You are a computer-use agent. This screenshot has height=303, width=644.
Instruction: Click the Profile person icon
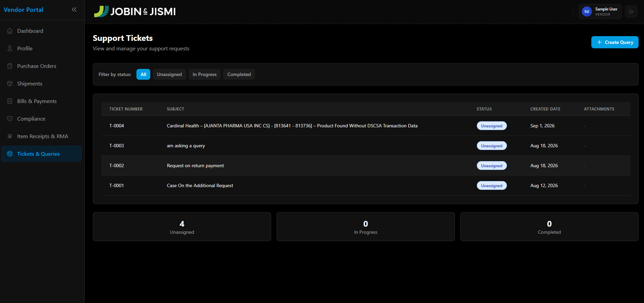10,48
